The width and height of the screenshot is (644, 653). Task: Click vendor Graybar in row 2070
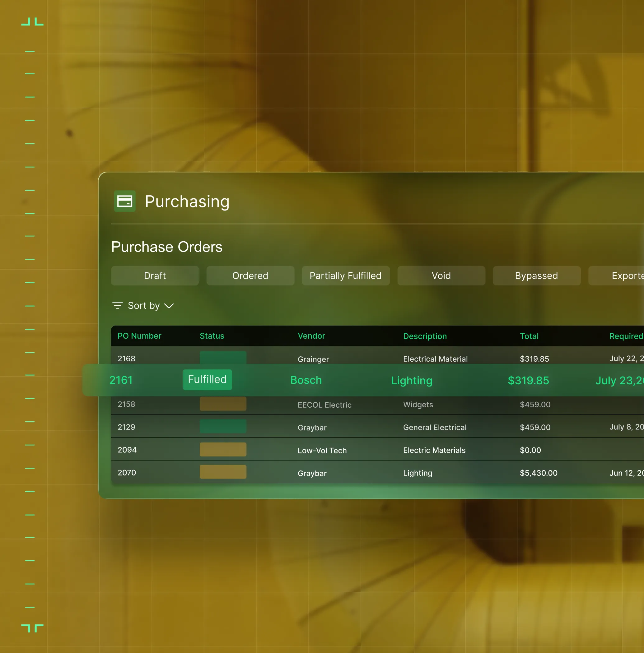click(312, 473)
